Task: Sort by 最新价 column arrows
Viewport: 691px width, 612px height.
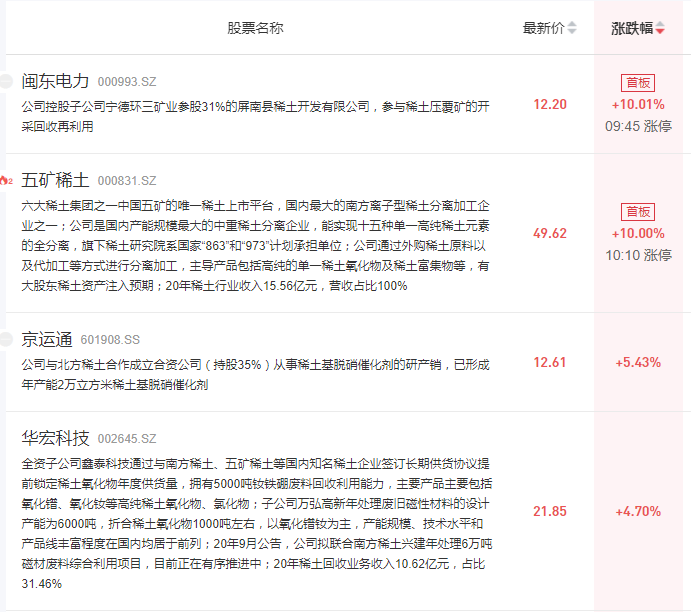Action: (572, 28)
